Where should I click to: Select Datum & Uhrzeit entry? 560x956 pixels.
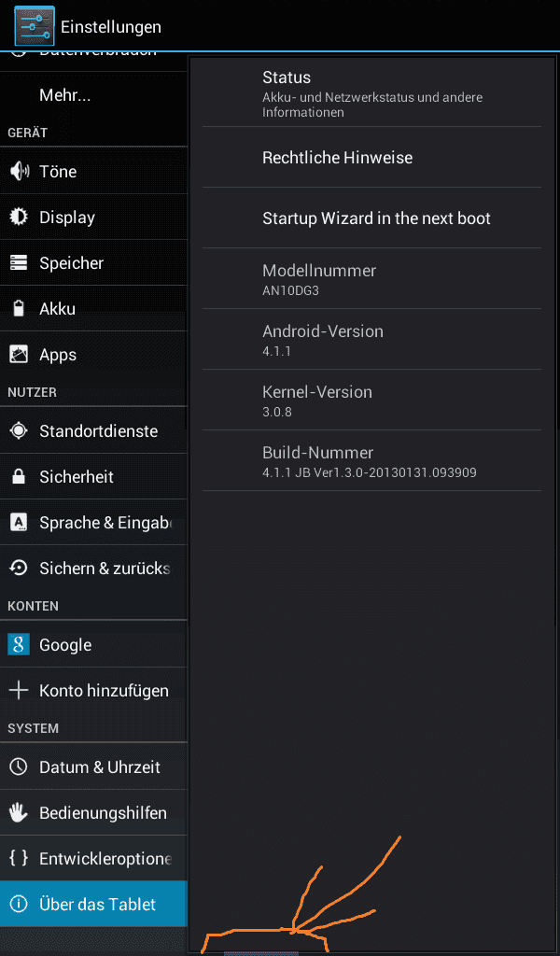93,766
